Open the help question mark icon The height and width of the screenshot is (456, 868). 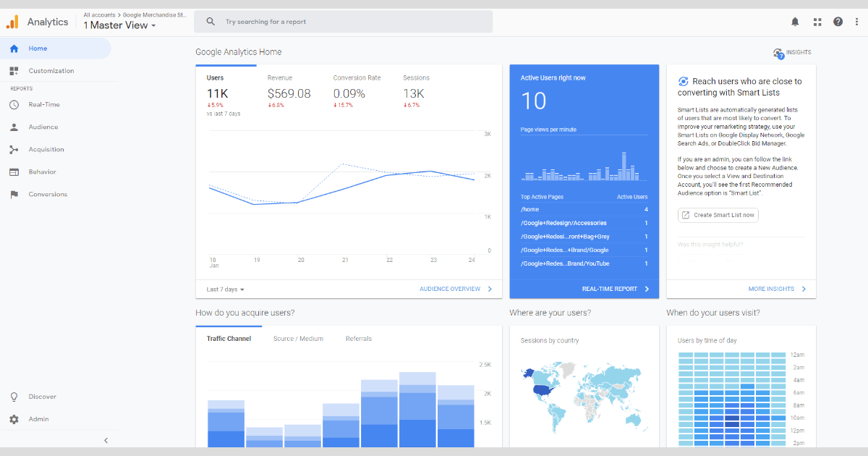click(x=838, y=22)
